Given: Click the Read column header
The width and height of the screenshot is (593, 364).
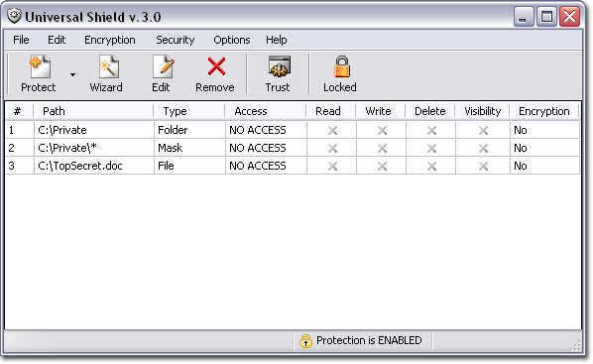Looking at the screenshot, I should click(x=331, y=111).
